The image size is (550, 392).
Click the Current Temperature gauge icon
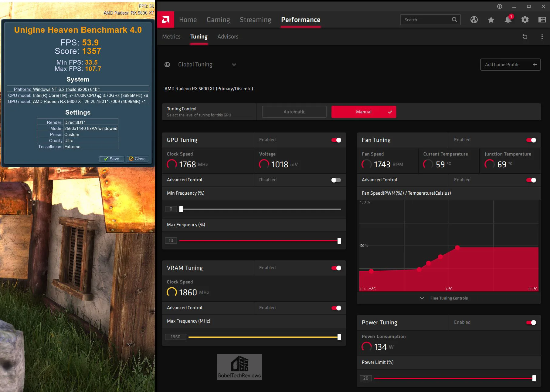point(428,164)
